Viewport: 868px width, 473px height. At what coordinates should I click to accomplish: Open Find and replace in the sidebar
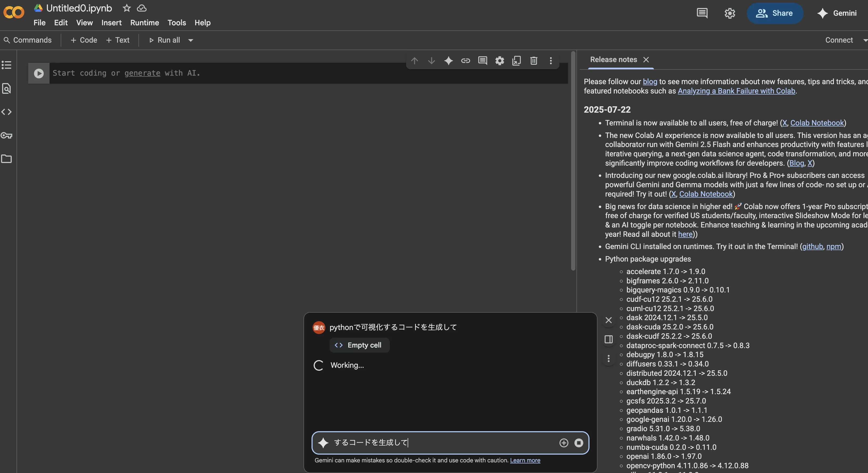pyautogui.click(x=7, y=89)
